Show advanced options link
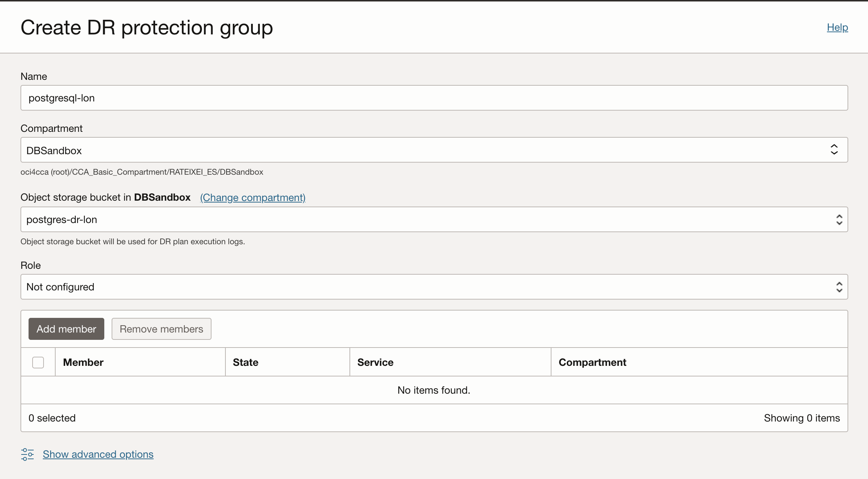The height and width of the screenshot is (479, 868). [98, 454]
